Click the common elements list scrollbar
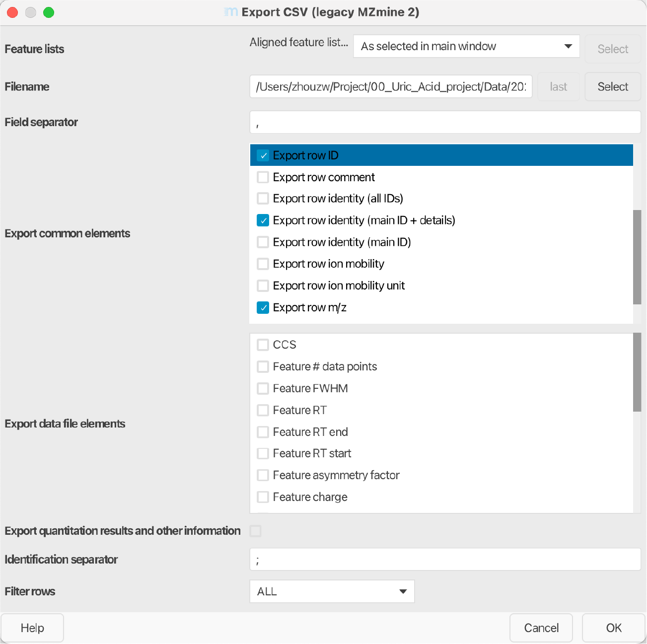647x644 pixels. [637, 257]
